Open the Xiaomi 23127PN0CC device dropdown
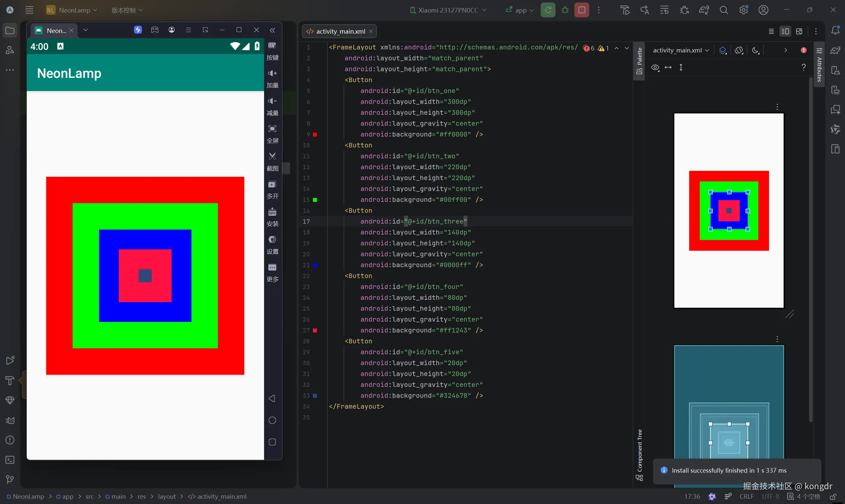 [448, 10]
